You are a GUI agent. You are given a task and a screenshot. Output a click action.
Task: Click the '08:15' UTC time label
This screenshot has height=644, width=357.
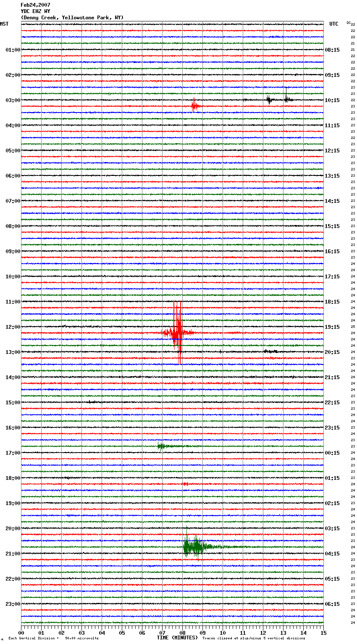tap(332, 50)
